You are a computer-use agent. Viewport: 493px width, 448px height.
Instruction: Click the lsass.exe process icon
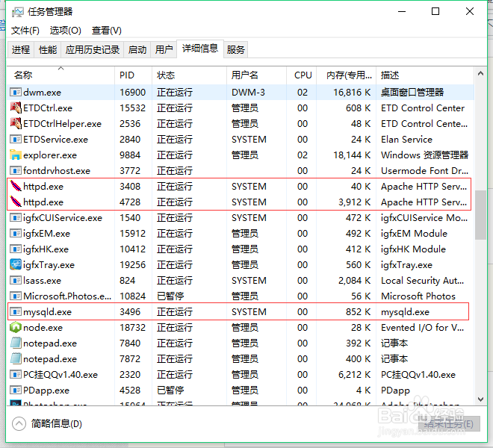(x=16, y=280)
